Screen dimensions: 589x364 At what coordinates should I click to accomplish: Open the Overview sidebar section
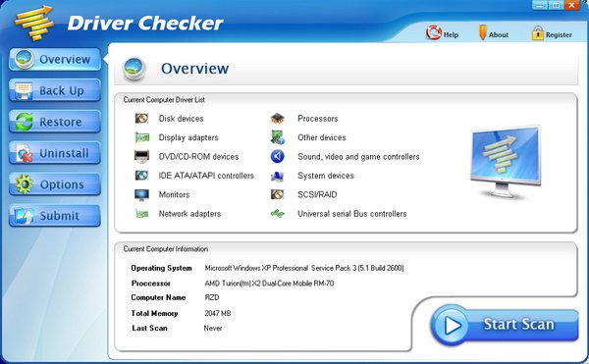55,59
